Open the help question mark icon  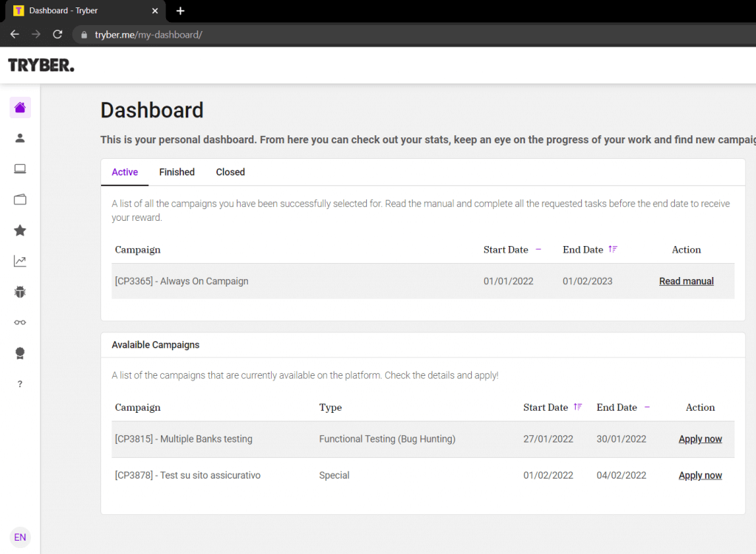tap(20, 384)
